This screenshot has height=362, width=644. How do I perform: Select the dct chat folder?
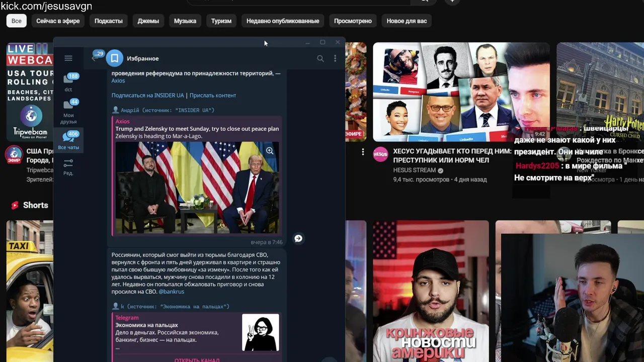click(68, 82)
